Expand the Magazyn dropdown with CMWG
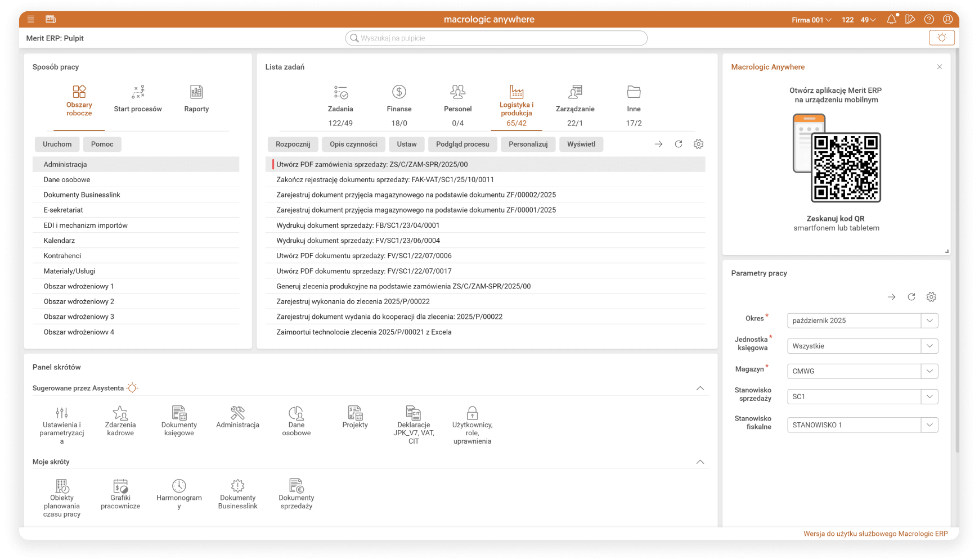 click(x=929, y=371)
